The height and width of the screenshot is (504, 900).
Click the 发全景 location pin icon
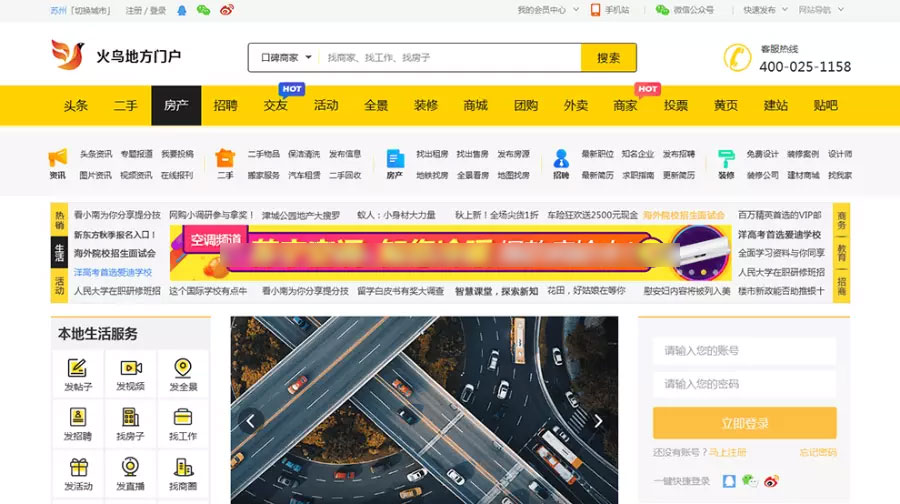pyautogui.click(x=183, y=367)
